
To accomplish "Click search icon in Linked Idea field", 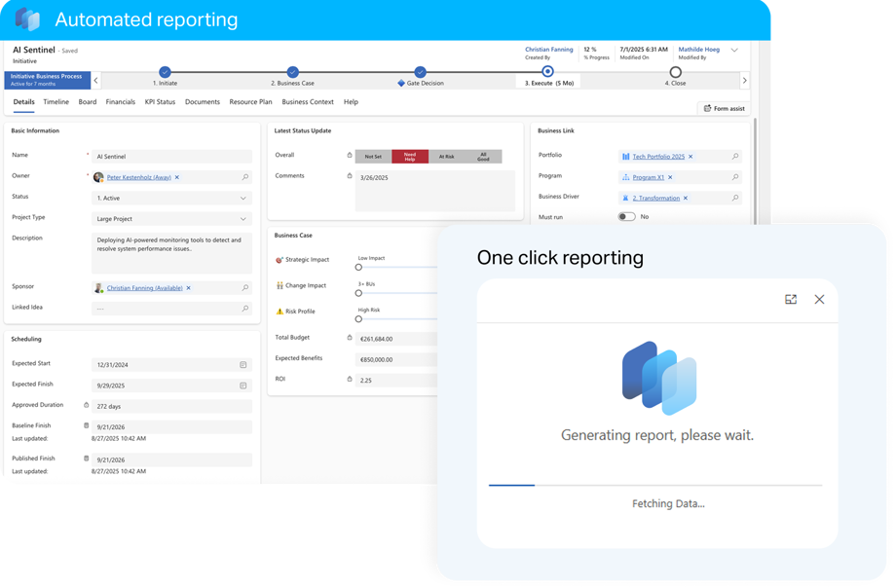I will tap(244, 309).
